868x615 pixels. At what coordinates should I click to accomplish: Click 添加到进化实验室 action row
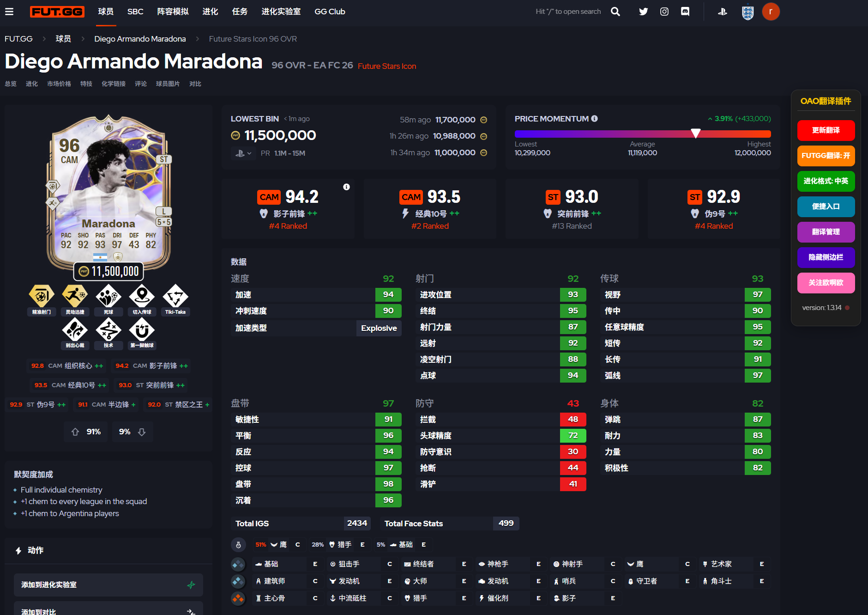click(108, 585)
